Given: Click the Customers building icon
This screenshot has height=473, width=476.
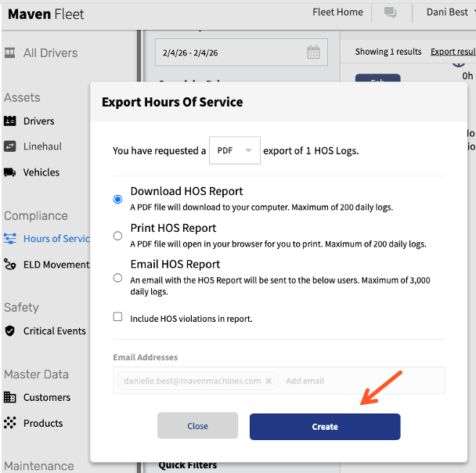Looking at the screenshot, I should [x=10, y=398].
